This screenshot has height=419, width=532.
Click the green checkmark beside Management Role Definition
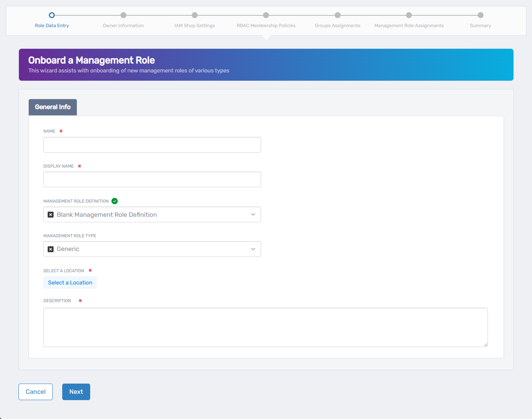(115, 201)
